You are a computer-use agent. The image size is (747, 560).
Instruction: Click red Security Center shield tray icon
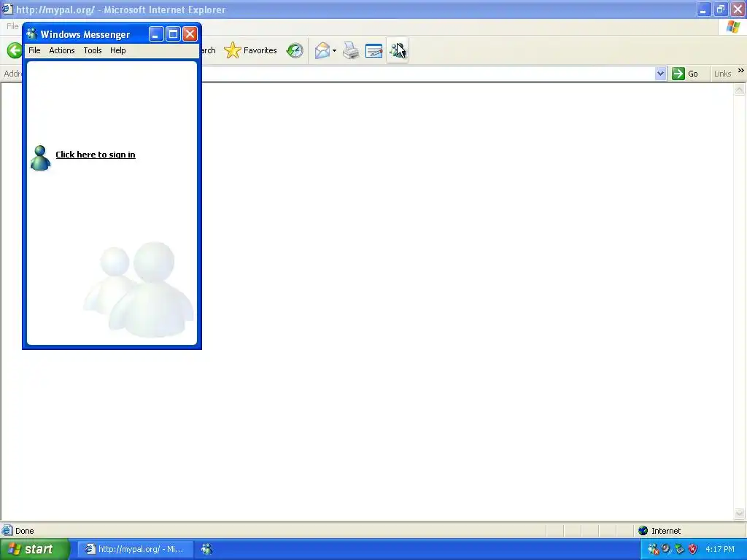(x=693, y=549)
